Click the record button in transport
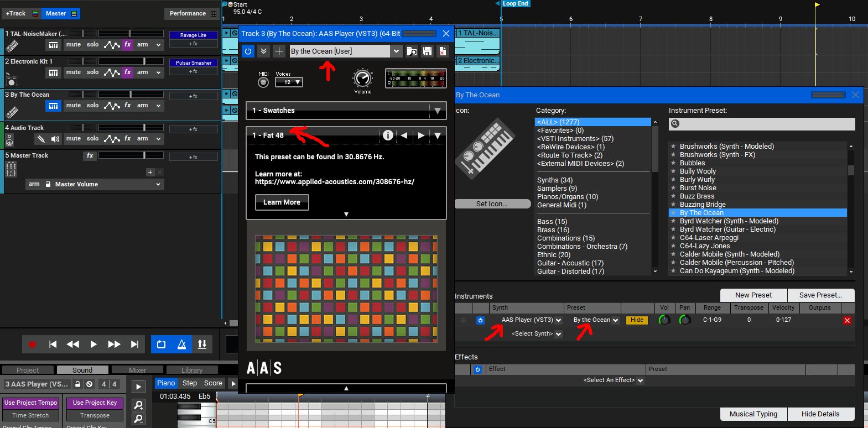The width and height of the screenshot is (868, 428). click(32, 344)
